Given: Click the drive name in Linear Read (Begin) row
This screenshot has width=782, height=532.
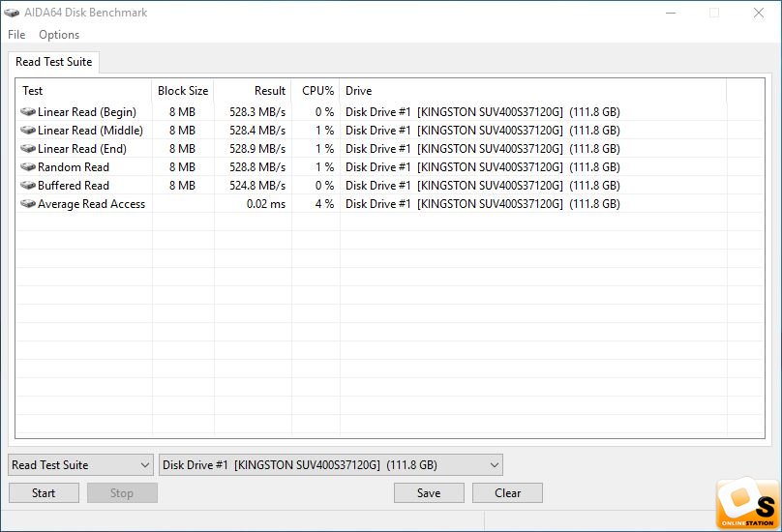Looking at the screenshot, I should pos(483,112).
